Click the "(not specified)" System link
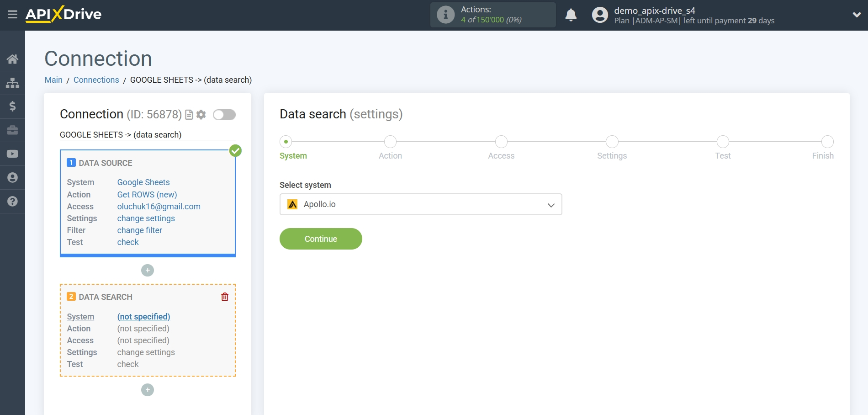This screenshot has width=868, height=415. (143, 316)
